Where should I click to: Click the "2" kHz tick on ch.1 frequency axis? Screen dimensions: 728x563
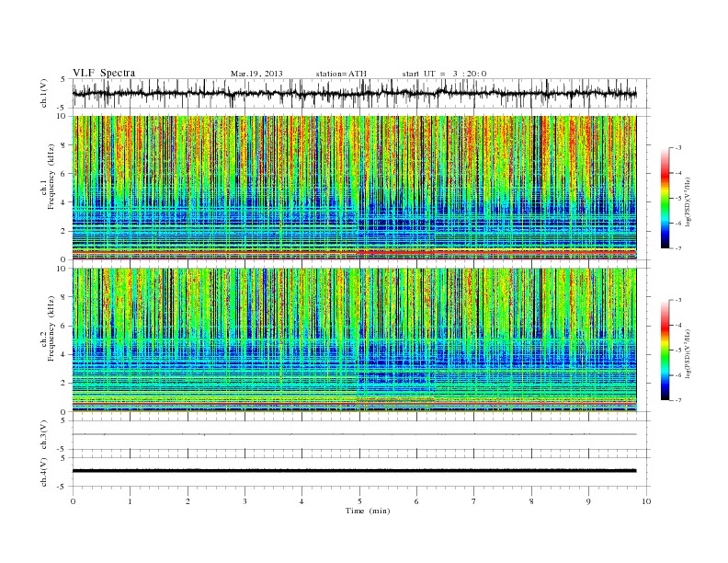[63, 231]
